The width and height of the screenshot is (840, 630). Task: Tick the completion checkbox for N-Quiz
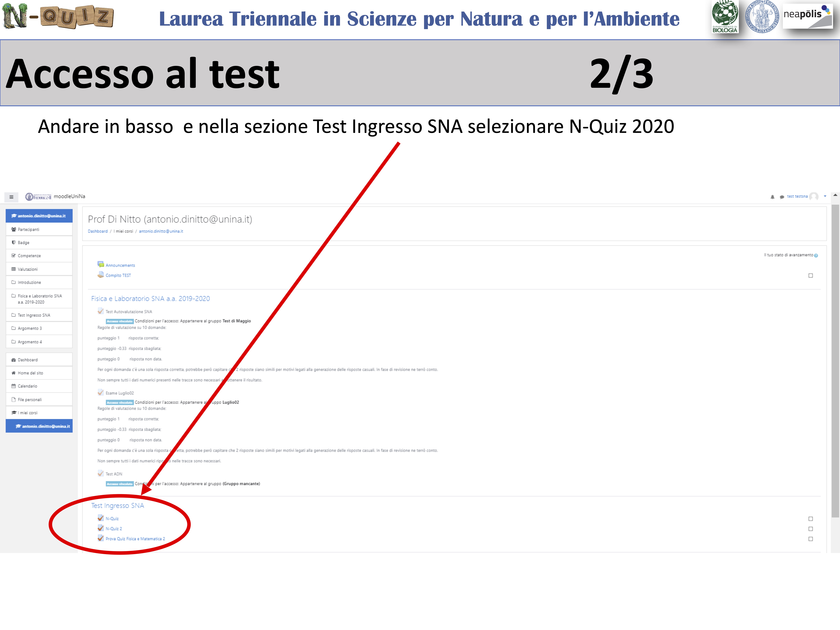[811, 519]
